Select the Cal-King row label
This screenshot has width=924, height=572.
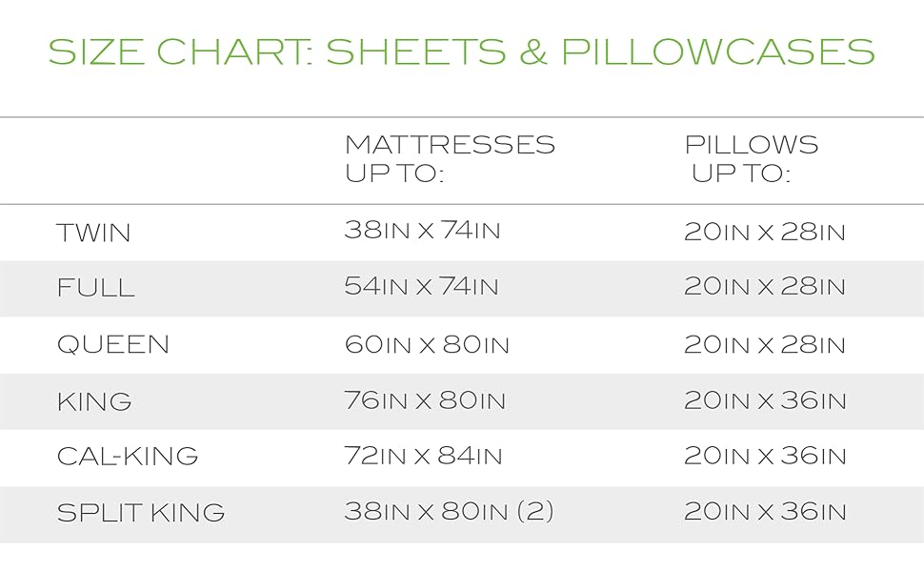[x=128, y=456]
